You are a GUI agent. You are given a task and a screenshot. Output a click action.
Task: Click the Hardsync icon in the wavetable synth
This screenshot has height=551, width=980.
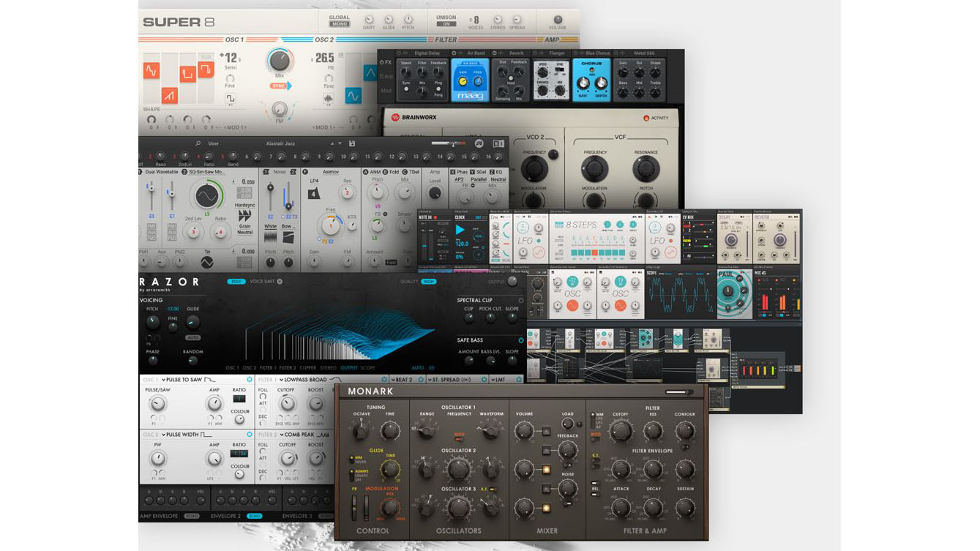[x=245, y=216]
